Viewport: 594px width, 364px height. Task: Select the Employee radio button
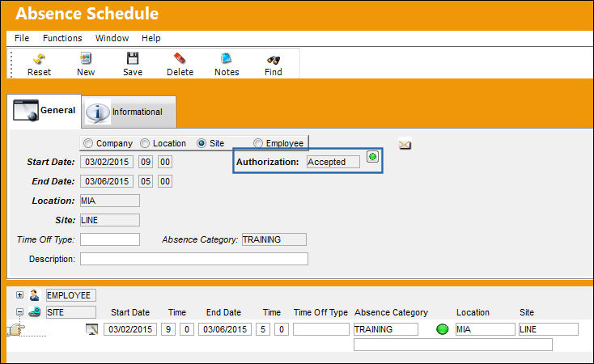click(x=258, y=143)
